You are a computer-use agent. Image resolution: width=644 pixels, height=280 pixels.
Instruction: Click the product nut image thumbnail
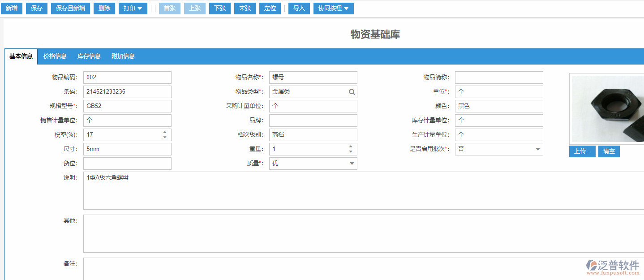point(607,108)
